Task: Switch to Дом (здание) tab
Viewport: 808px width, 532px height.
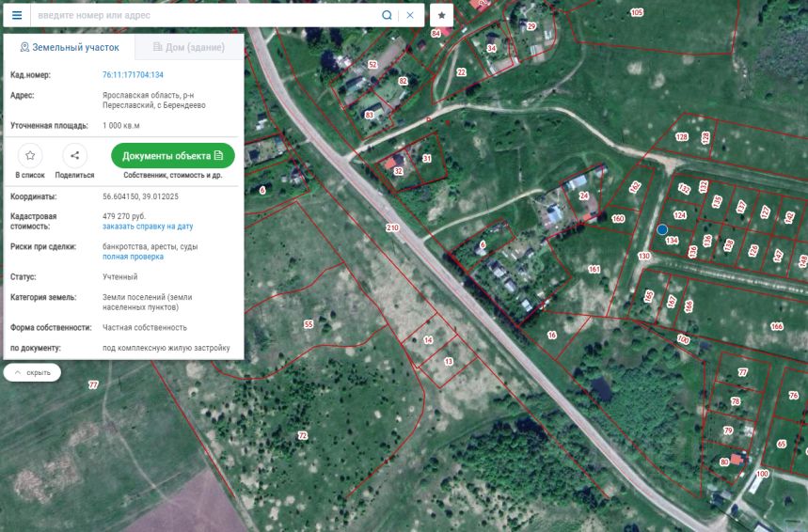Action: [189, 47]
